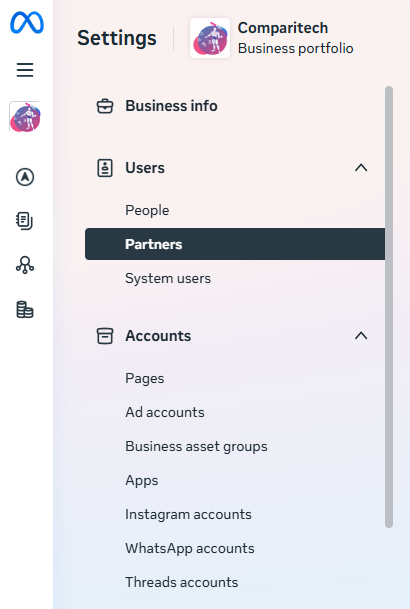Click the Accounts section heading
This screenshot has width=410, height=609.
158,336
